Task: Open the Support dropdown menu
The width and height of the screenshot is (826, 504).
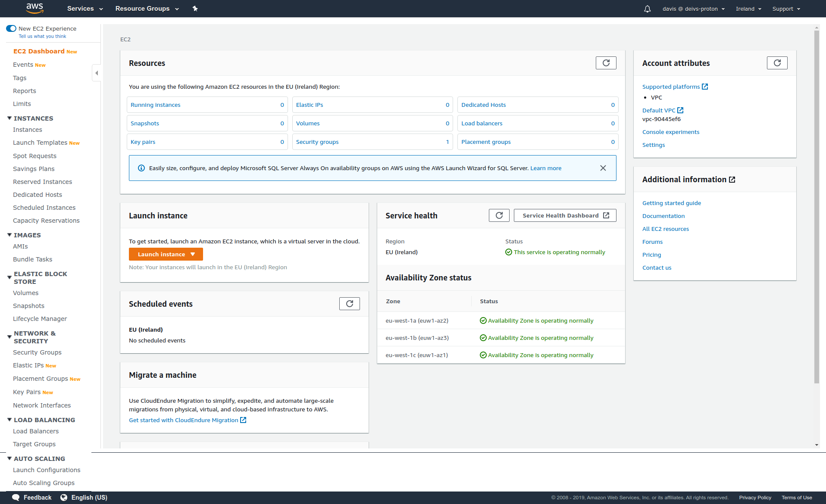Action: [x=786, y=9]
